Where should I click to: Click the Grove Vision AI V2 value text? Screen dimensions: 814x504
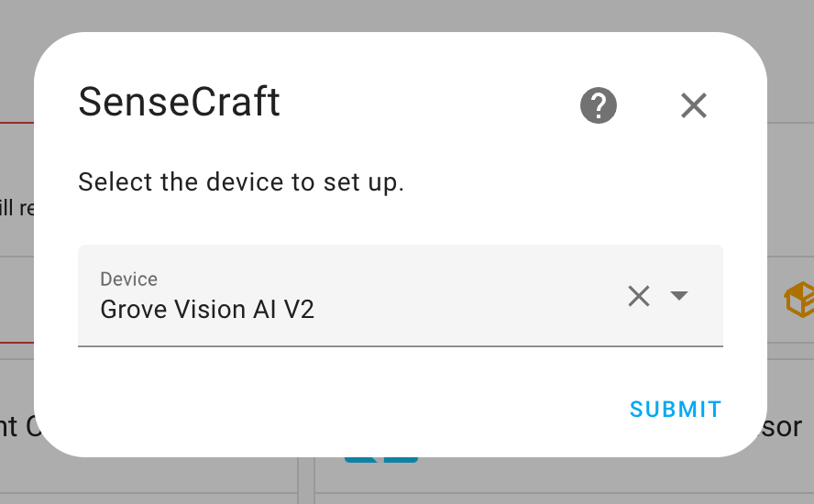(x=207, y=310)
